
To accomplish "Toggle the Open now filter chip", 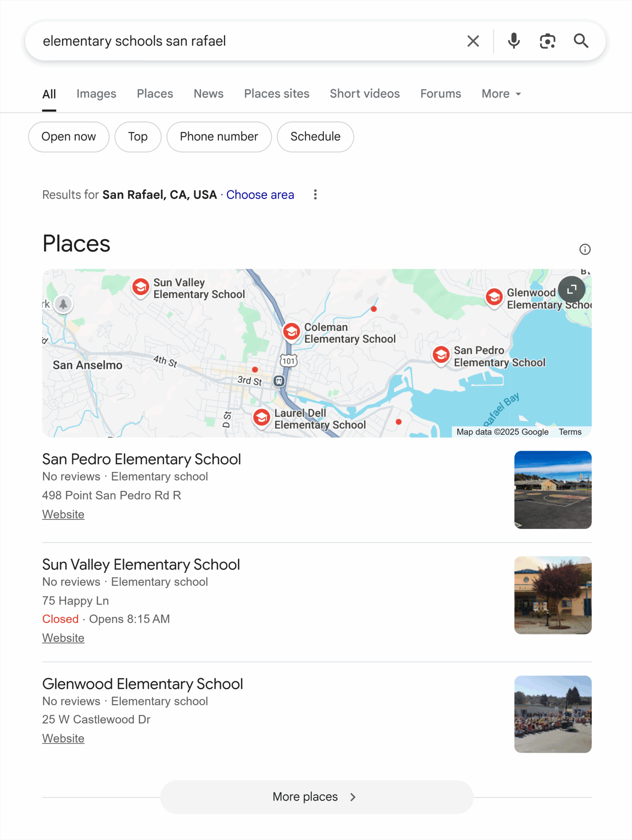I will (69, 137).
